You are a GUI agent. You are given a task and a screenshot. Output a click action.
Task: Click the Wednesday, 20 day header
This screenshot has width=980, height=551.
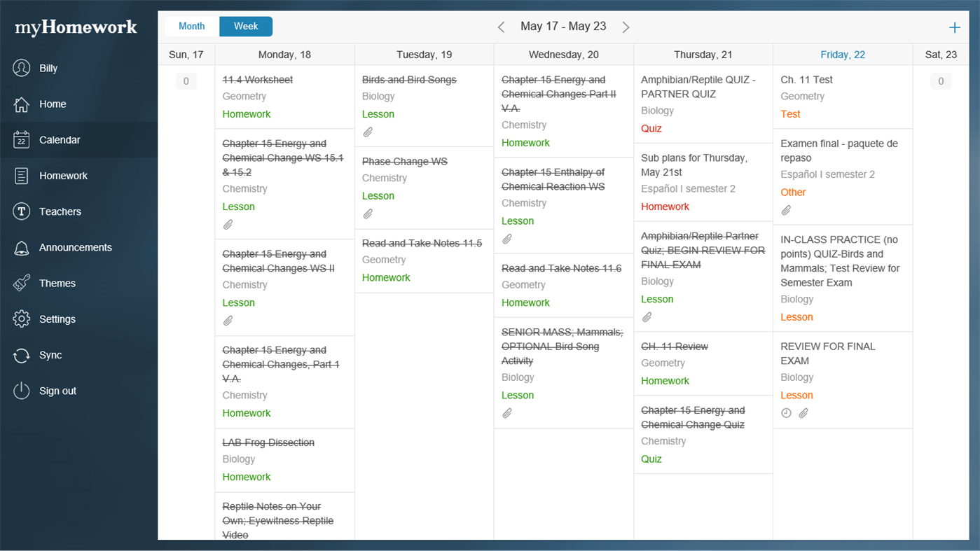pyautogui.click(x=563, y=54)
